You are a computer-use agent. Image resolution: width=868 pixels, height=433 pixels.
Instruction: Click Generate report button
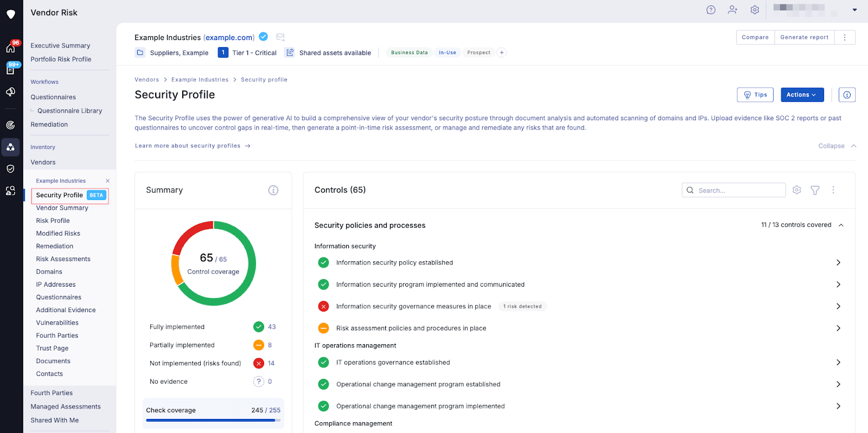(x=804, y=37)
